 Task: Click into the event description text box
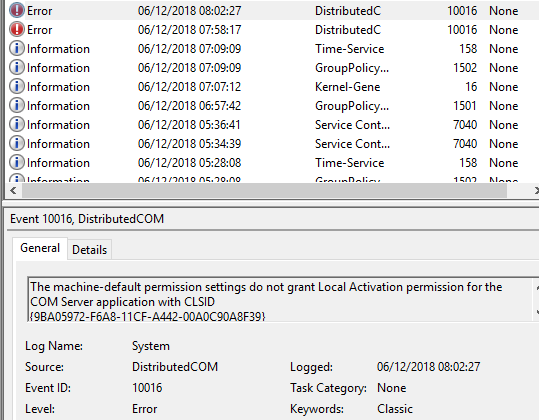pyautogui.click(x=280, y=300)
